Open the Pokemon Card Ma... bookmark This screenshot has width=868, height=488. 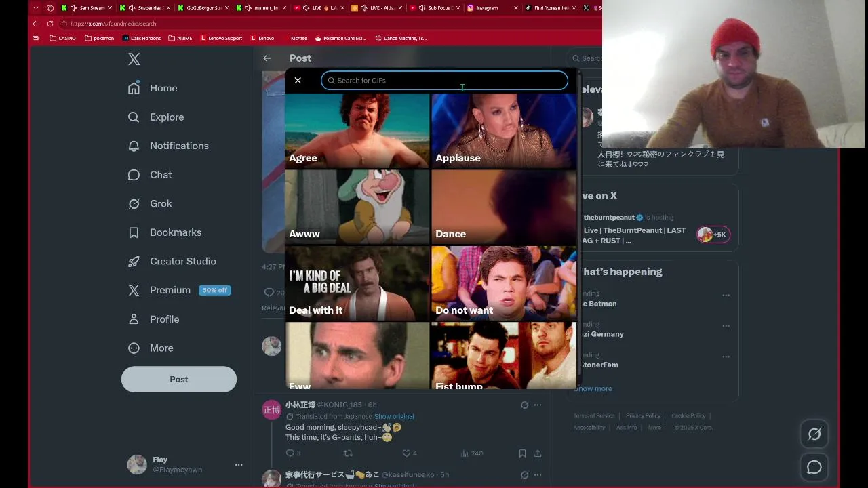340,38
